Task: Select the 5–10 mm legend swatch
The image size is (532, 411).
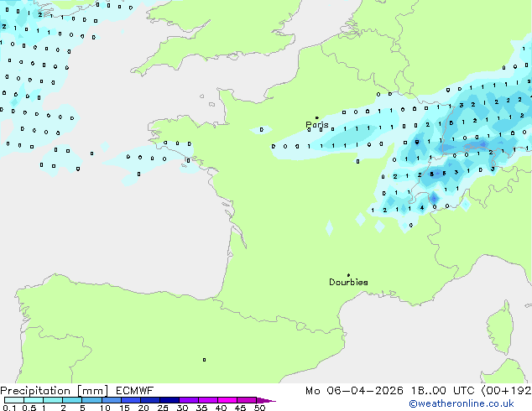Action: 91,400
